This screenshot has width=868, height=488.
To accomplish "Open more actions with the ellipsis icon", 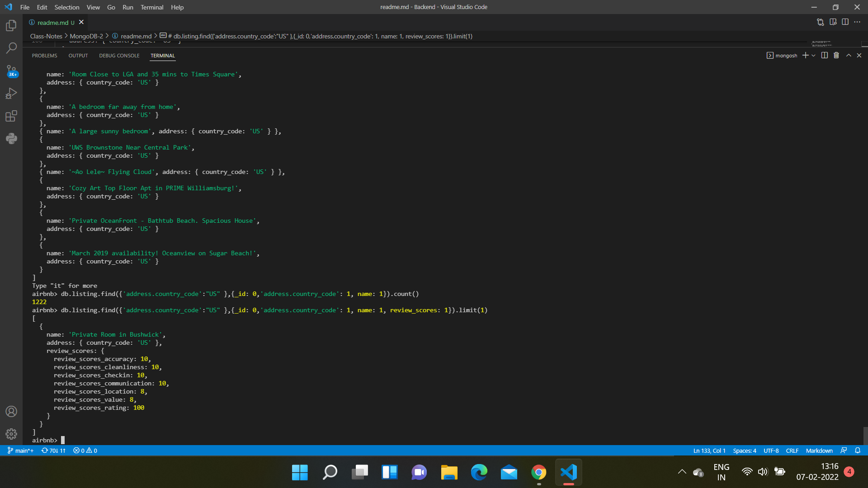I will pyautogui.click(x=858, y=22).
